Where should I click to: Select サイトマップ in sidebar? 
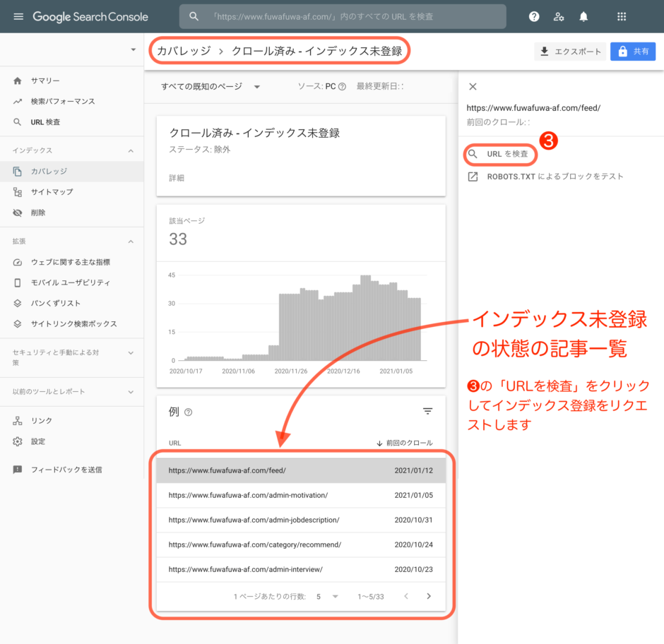(72, 192)
